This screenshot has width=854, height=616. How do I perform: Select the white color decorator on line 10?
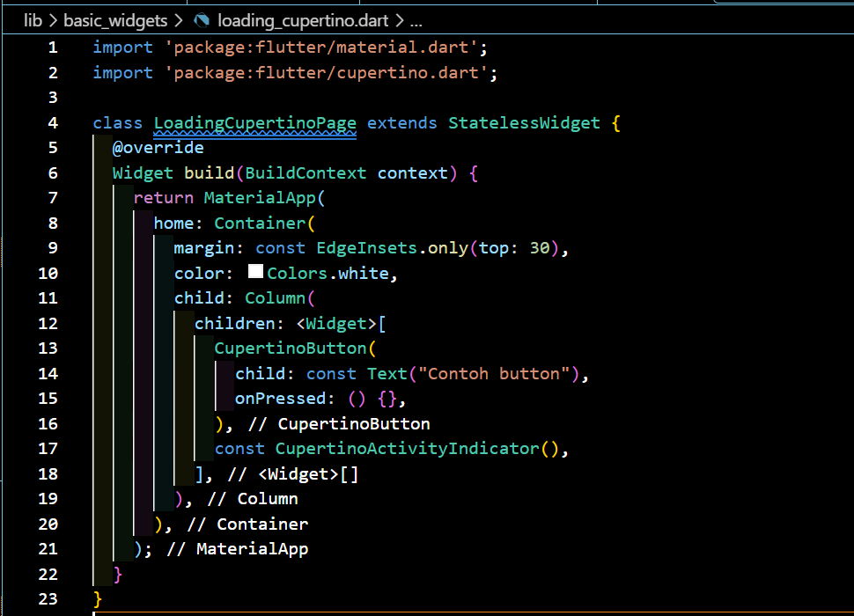coord(255,273)
